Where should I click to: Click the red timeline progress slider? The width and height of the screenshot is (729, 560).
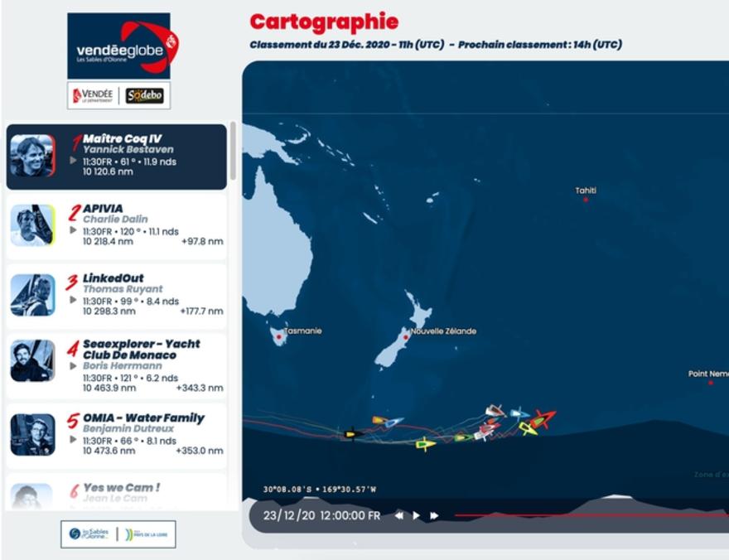(591, 515)
